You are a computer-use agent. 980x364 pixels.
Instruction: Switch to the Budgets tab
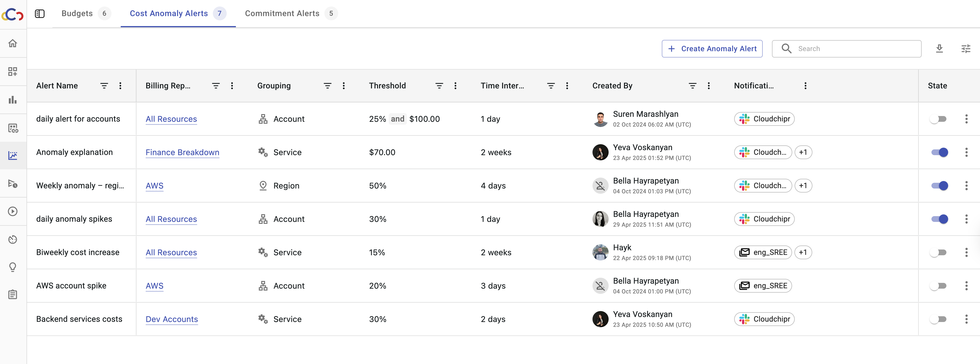[x=77, y=14]
